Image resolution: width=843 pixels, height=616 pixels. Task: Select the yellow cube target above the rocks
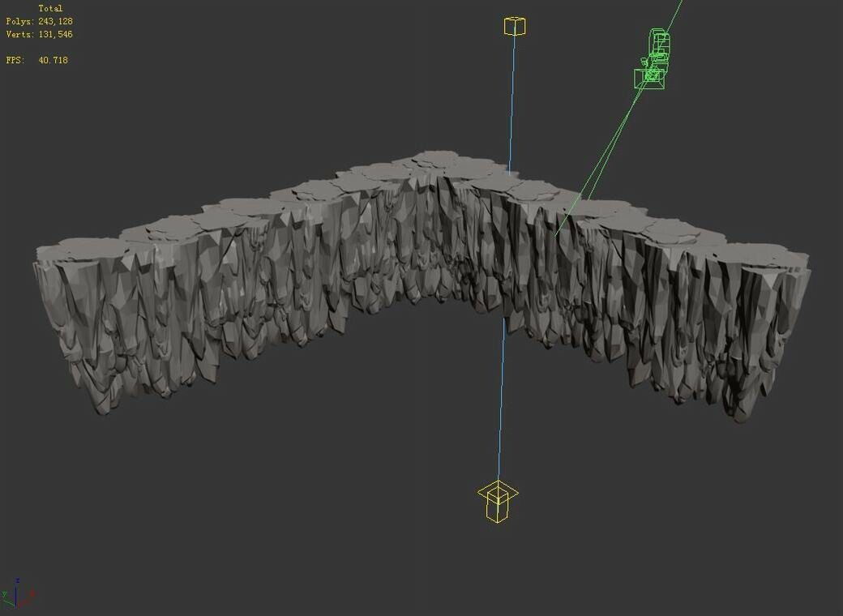click(515, 26)
